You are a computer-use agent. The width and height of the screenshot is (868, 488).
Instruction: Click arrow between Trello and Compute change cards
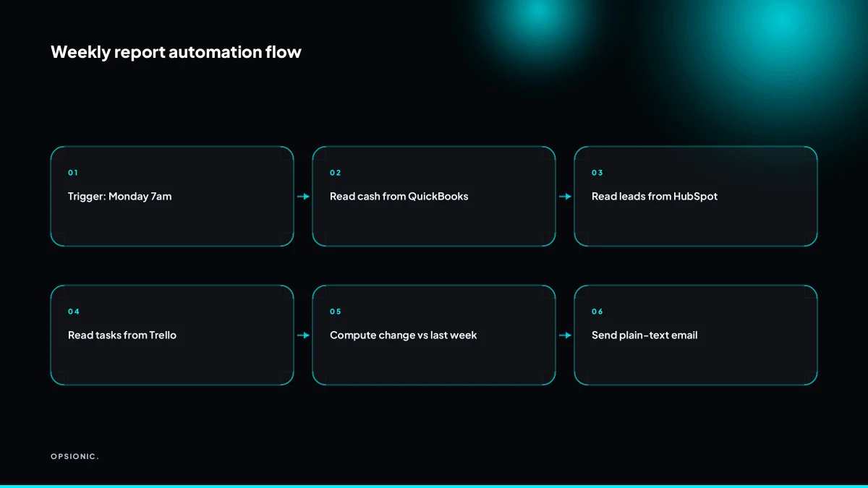pos(303,335)
